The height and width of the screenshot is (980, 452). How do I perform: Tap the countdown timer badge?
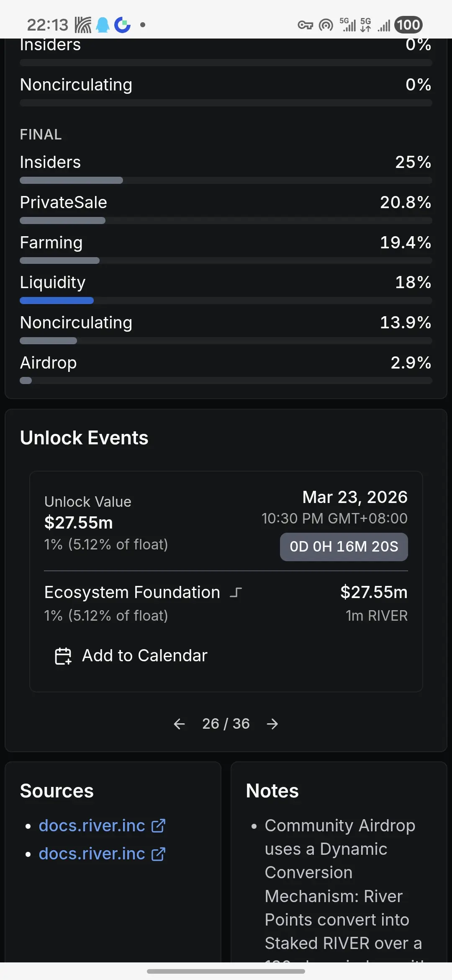tap(344, 547)
